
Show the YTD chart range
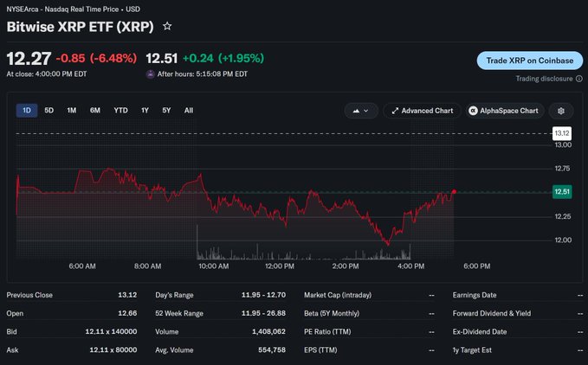click(x=120, y=111)
